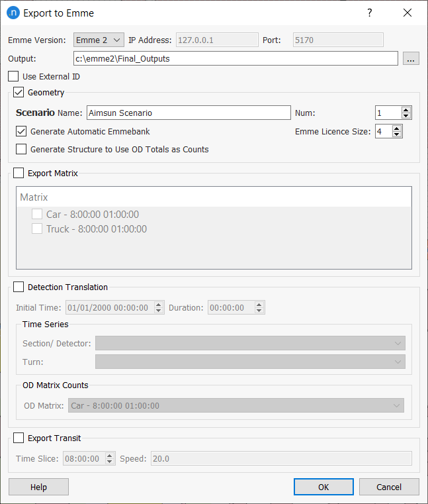This screenshot has height=504, width=428.
Task: Toggle Generate Automatic Emmebank checkbox
Action: (21, 132)
